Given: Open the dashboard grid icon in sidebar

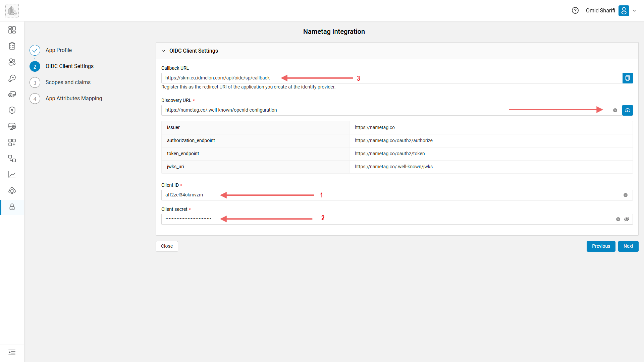Looking at the screenshot, I should coord(12,30).
